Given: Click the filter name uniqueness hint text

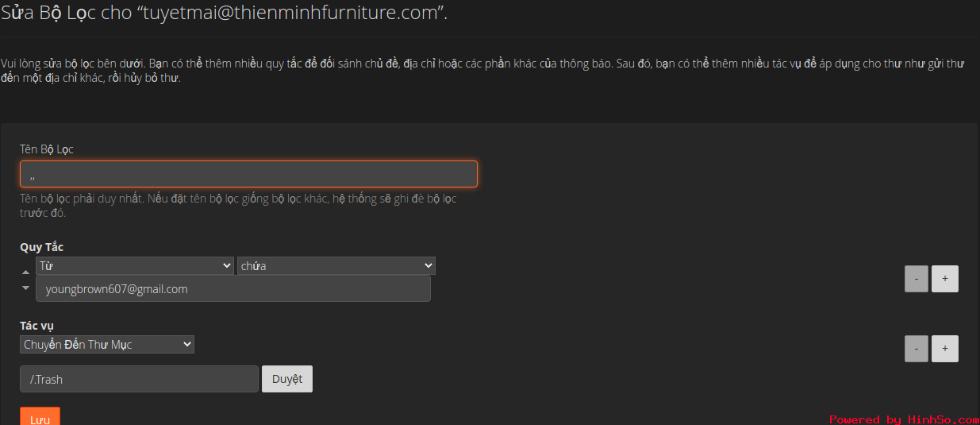Looking at the screenshot, I should point(238,206).
